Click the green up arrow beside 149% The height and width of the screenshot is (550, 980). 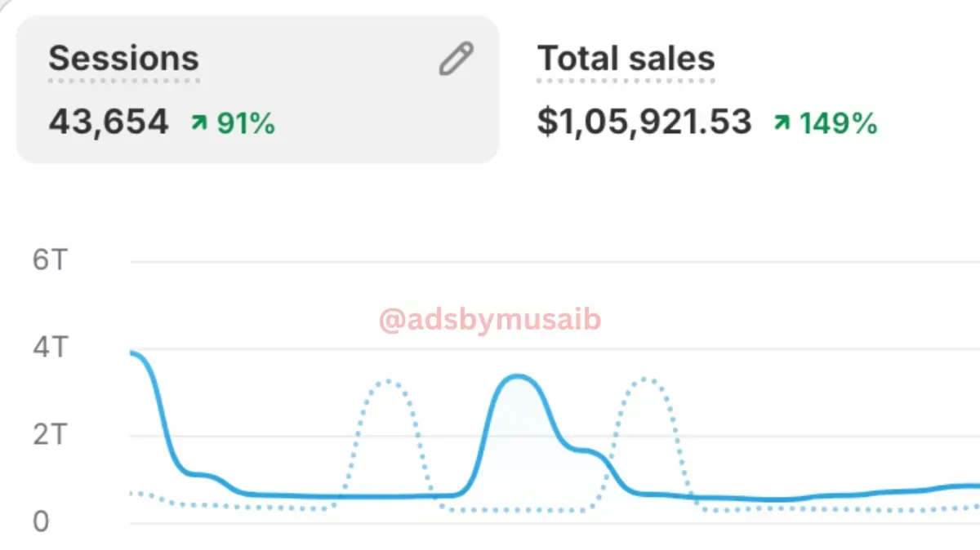782,123
